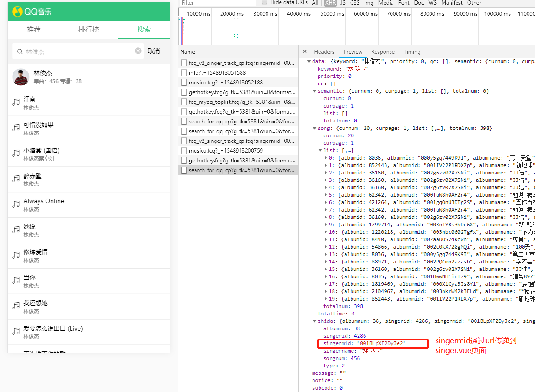Screen dimensions: 535x392
Task: Click the music note icon beside 爱要怎么说出口 (Live)
Action: coord(16,331)
